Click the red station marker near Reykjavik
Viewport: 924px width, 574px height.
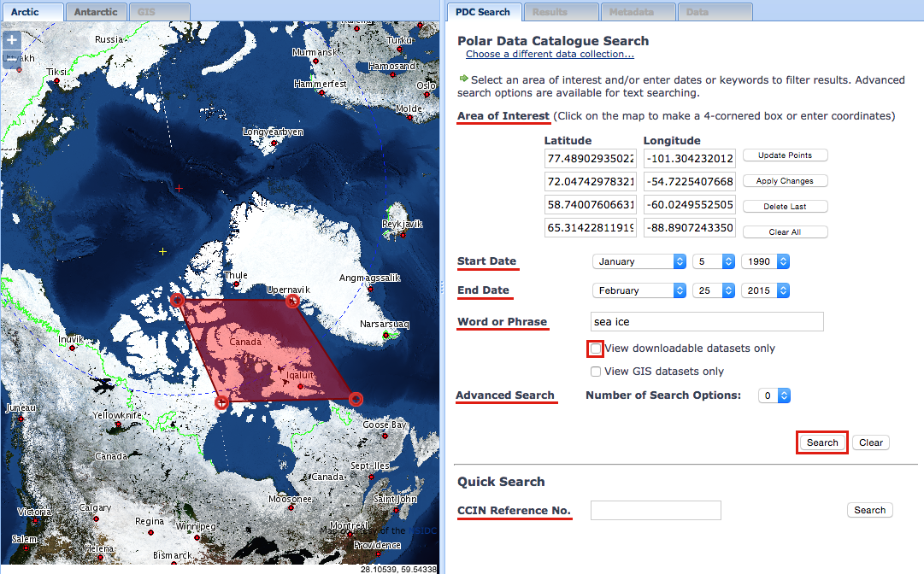[403, 235]
